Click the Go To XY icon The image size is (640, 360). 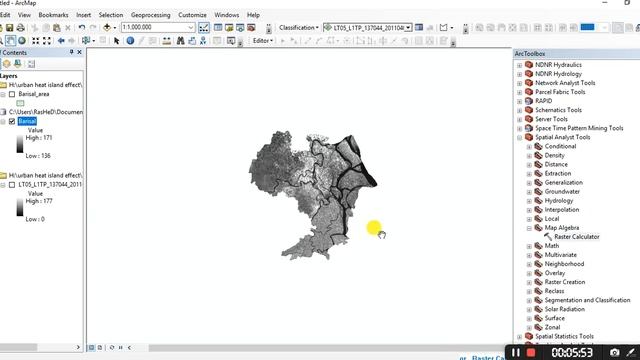click(x=203, y=41)
